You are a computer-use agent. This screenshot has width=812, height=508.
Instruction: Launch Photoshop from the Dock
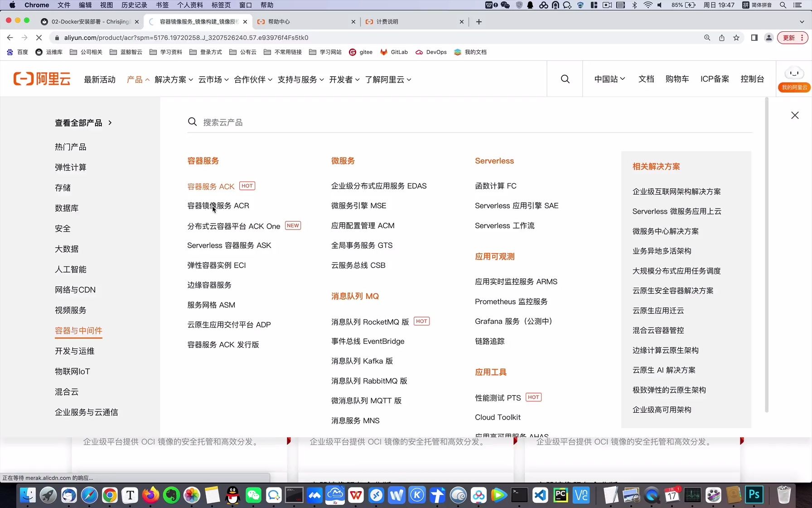(754, 495)
